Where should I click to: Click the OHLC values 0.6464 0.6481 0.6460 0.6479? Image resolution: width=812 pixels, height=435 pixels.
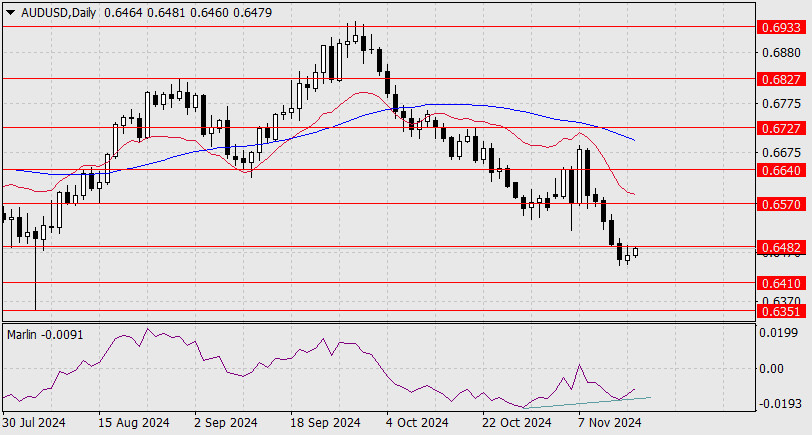(188, 13)
